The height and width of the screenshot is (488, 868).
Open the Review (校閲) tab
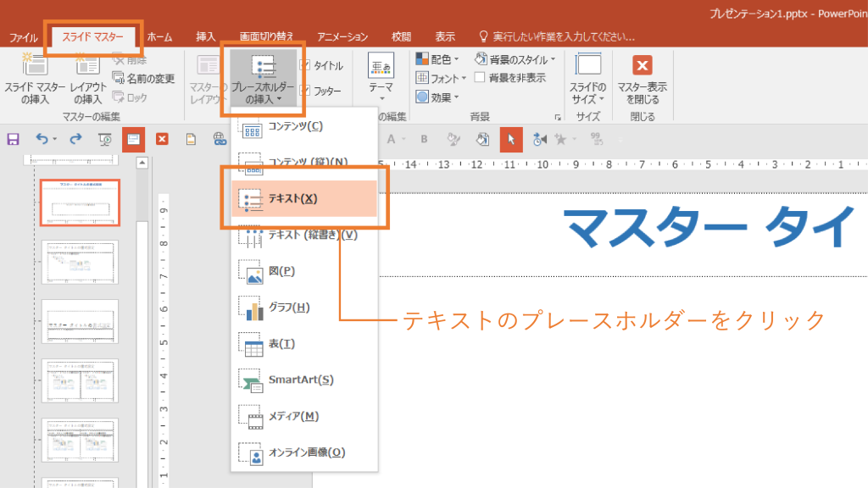401,37
